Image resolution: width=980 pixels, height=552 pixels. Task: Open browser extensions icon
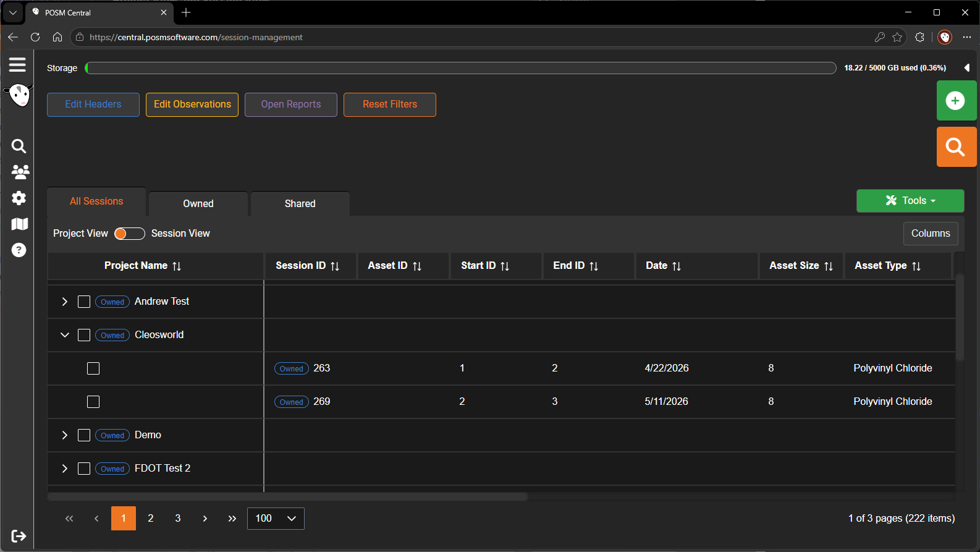[x=919, y=37]
